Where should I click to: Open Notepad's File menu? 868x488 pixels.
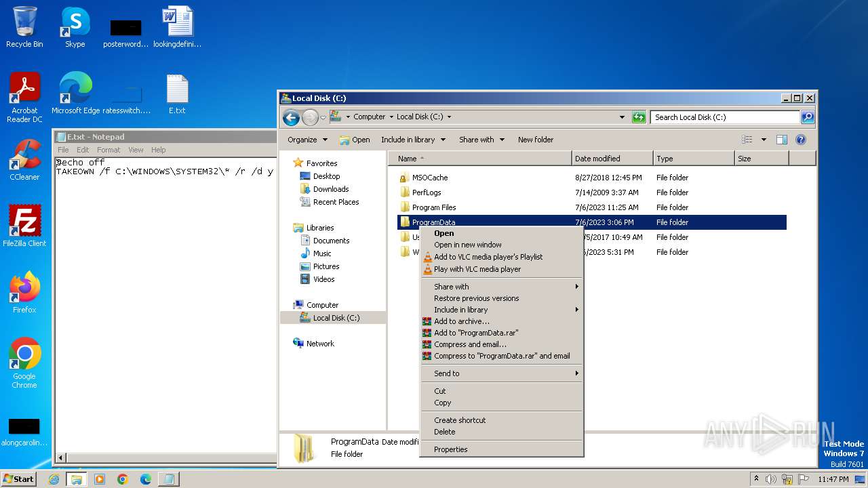click(x=63, y=150)
